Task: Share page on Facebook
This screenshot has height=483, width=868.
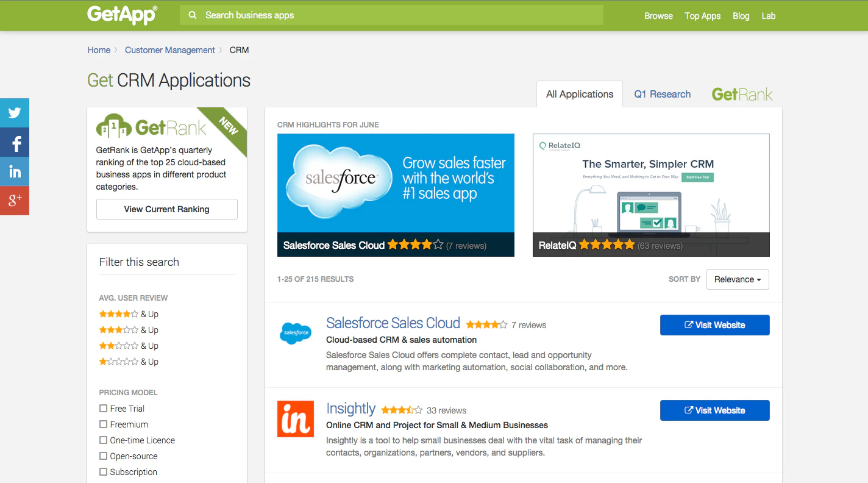Action: pos(15,142)
